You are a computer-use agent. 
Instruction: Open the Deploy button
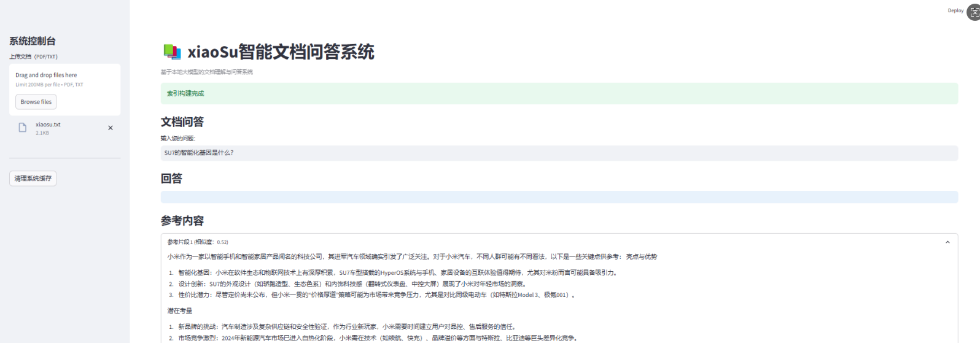(x=955, y=10)
